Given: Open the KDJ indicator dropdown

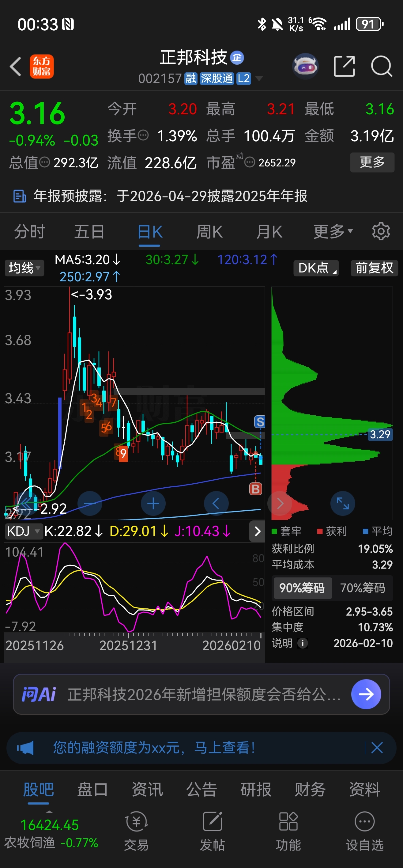Looking at the screenshot, I should [x=24, y=531].
